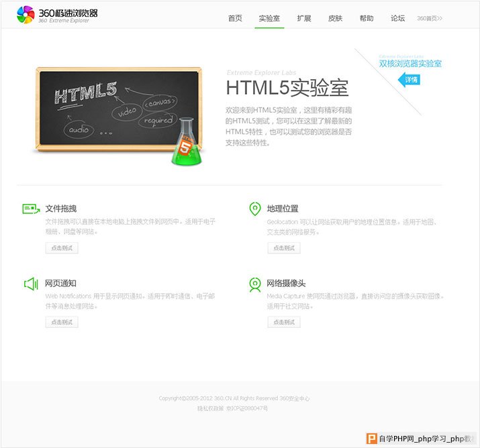Click the 京ICP证080047号 footer link

point(247,408)
